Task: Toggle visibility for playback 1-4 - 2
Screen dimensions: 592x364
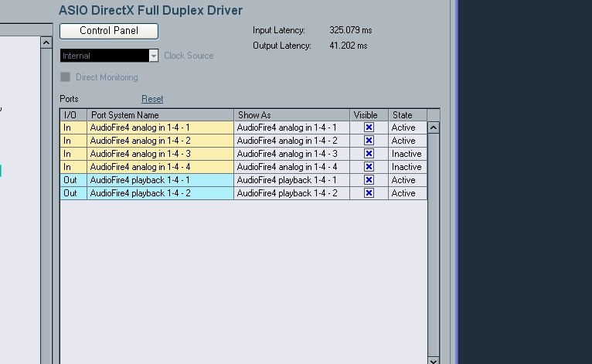Action: point(369,193)
